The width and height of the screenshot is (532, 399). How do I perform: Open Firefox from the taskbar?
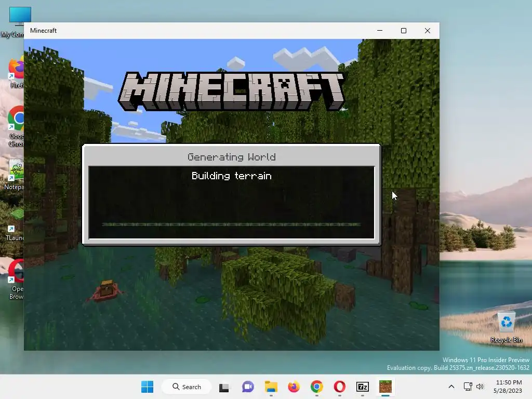pos(294,387)
